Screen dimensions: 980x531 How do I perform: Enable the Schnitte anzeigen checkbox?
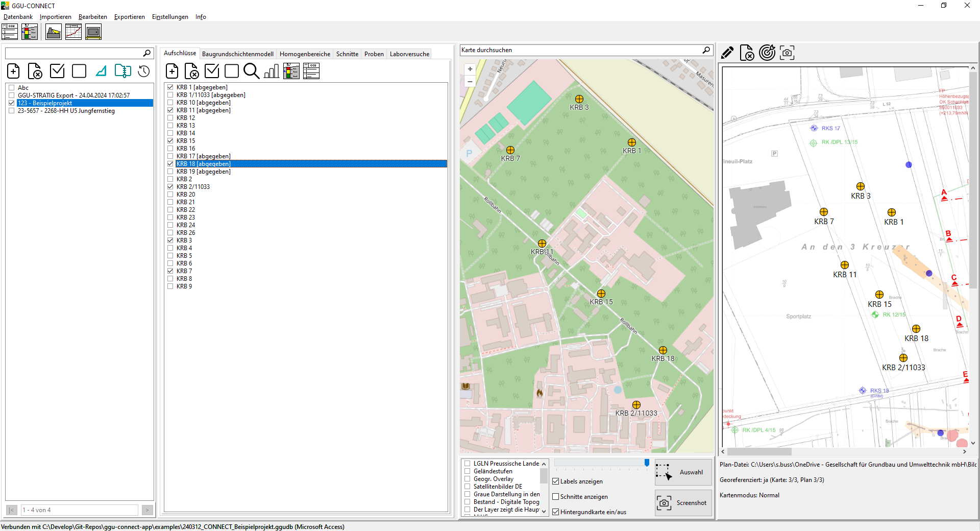point(556,497)
